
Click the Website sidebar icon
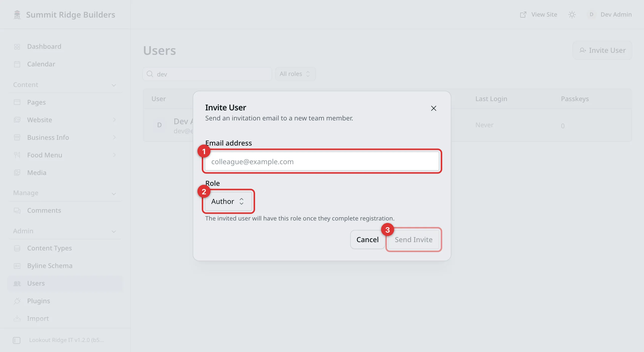[17, 120]
